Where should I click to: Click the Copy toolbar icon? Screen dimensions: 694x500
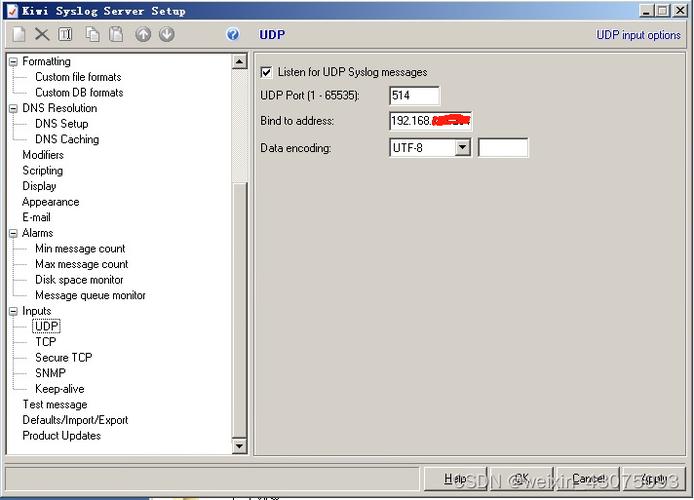(x=92, y=34)
